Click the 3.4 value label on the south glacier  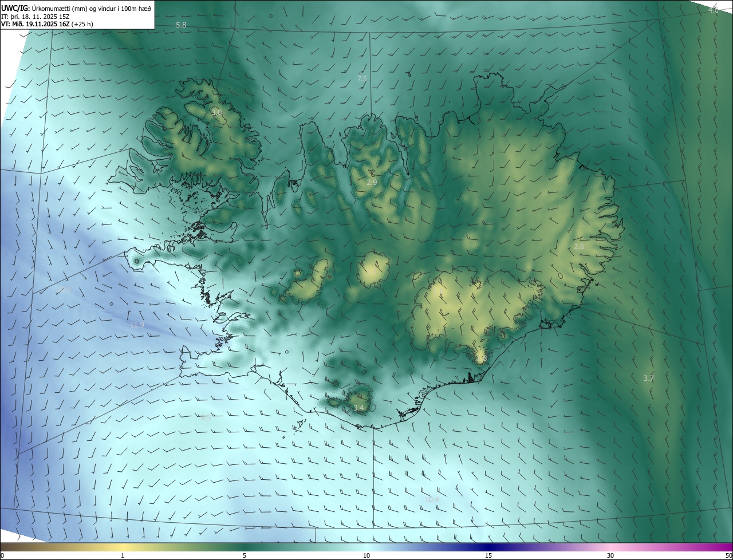pyautogui.click(x=358, y=408)
